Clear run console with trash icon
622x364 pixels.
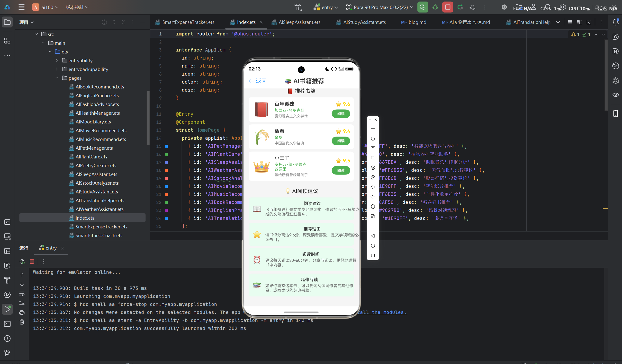(x=22, y=322)
